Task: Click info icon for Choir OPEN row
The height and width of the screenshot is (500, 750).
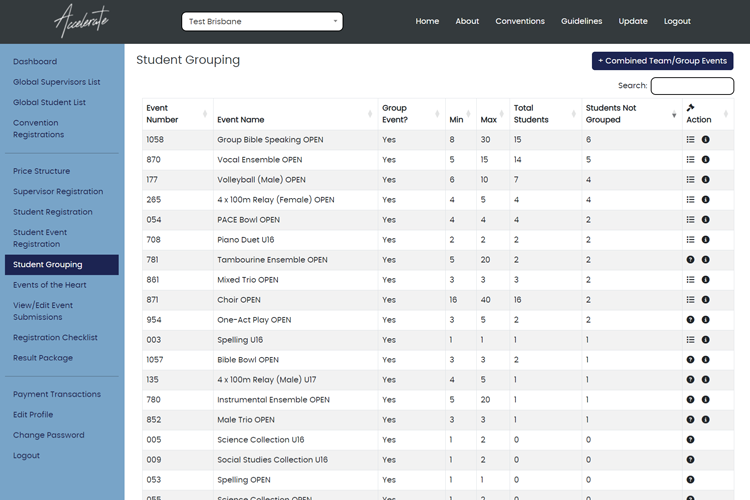Action: [705, 300]
